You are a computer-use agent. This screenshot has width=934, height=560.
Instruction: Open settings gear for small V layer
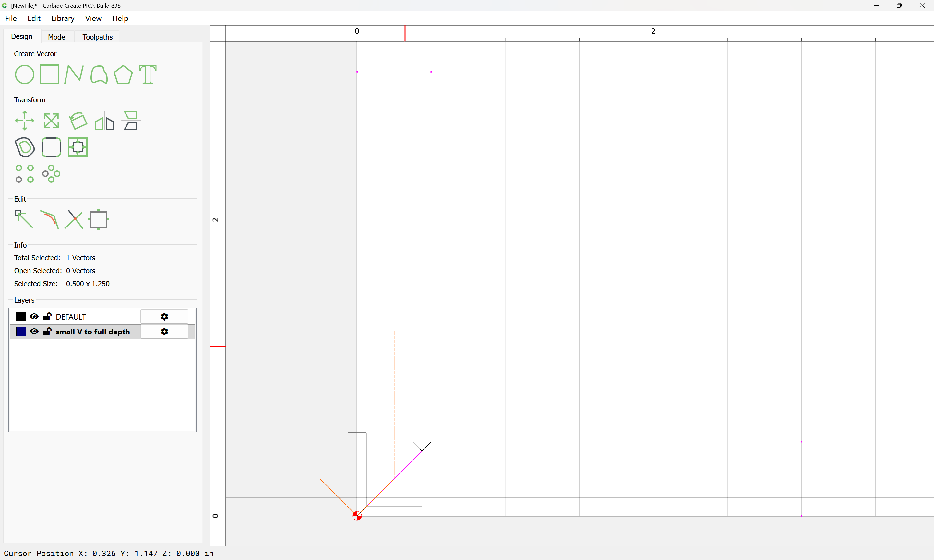coord(164,331)
